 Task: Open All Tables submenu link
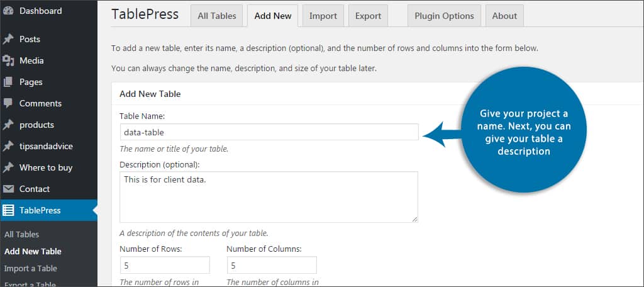coord(22,235)
